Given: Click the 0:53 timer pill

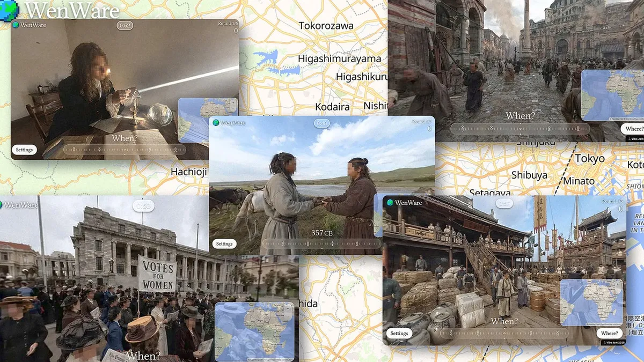Looking at the screenshot, I should tap(143, 206).
